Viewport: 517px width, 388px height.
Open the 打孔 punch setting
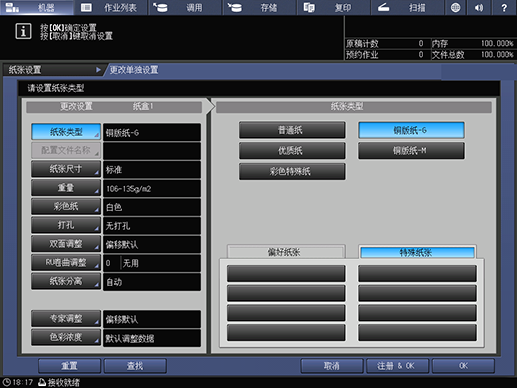point(66,225)
